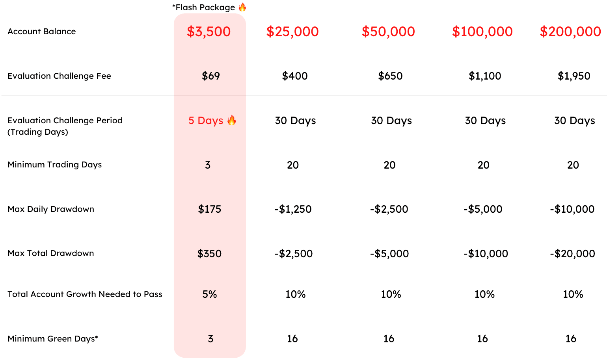This screenshot has width=607, height=364.
Task: Select the $25,000 account balance
Action: 292,32
